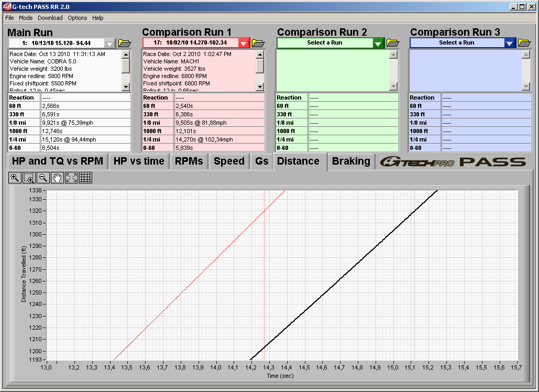The height and width of the screenshot is (392, 539).
Task: Switch to HP vs time tab
Action: [x=139, y=161]
